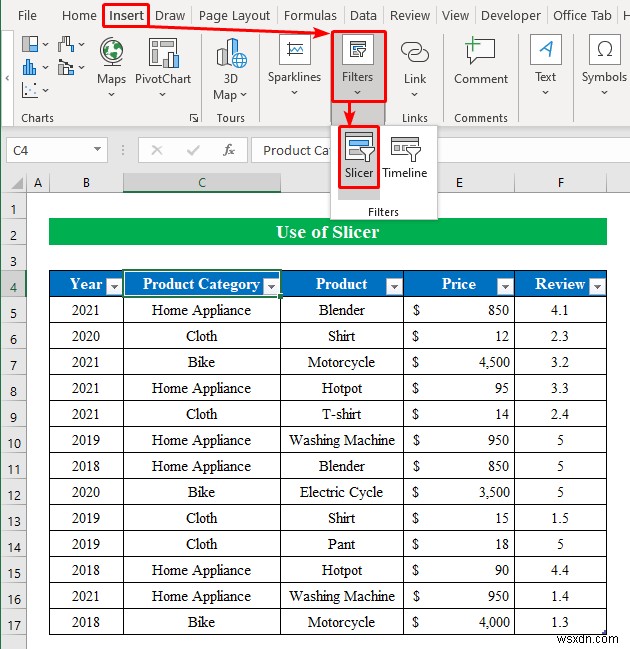
Task: Select the 'Pant' product cell
Action: coord(342,544)
